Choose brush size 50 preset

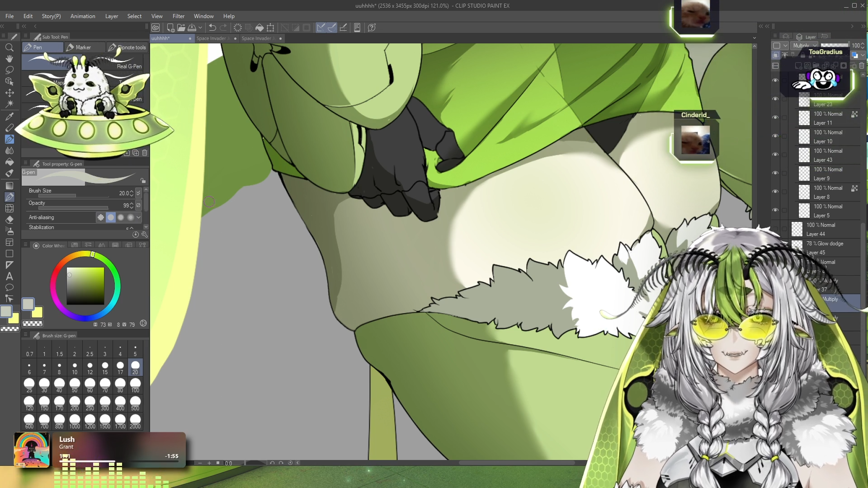(75, 385)
